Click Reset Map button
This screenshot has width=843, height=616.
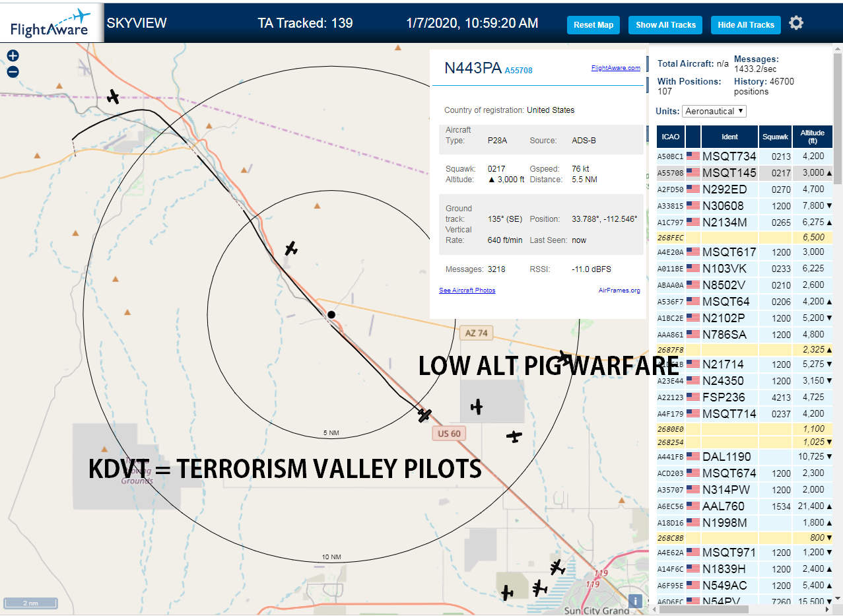click(x=593, y=25)
